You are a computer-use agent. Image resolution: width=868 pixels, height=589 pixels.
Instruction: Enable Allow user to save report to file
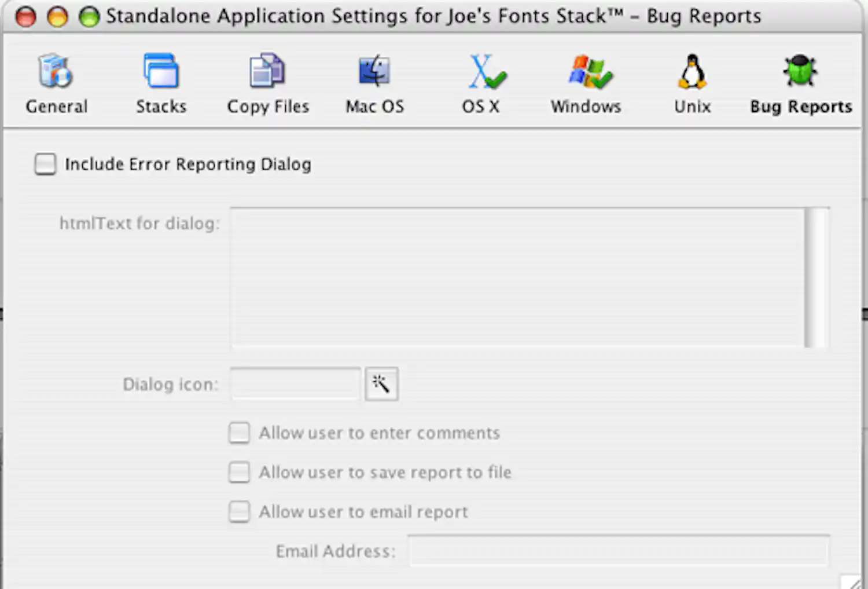tap(239, 472)
